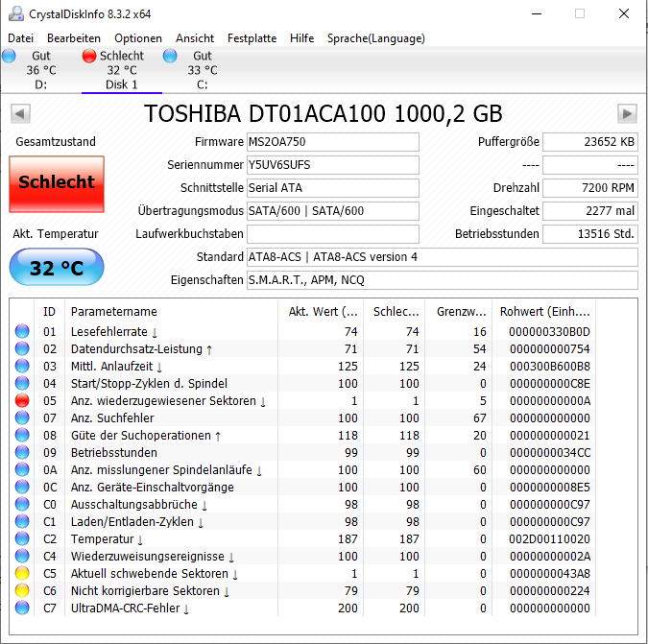Click the red Schlecht health status button
This screenshot has width=648, height=644.
(57, 184)
